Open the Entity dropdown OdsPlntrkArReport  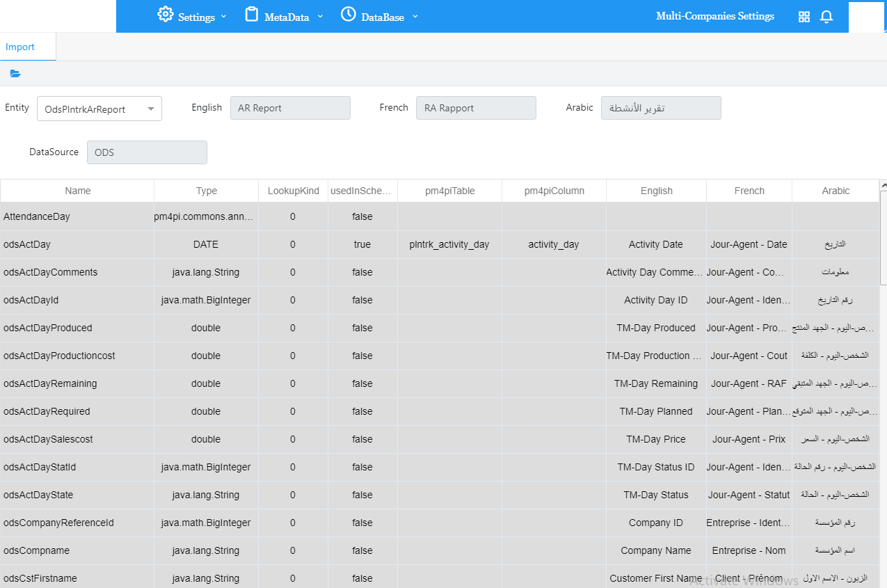pyautogui.click(x=99, y=109)
